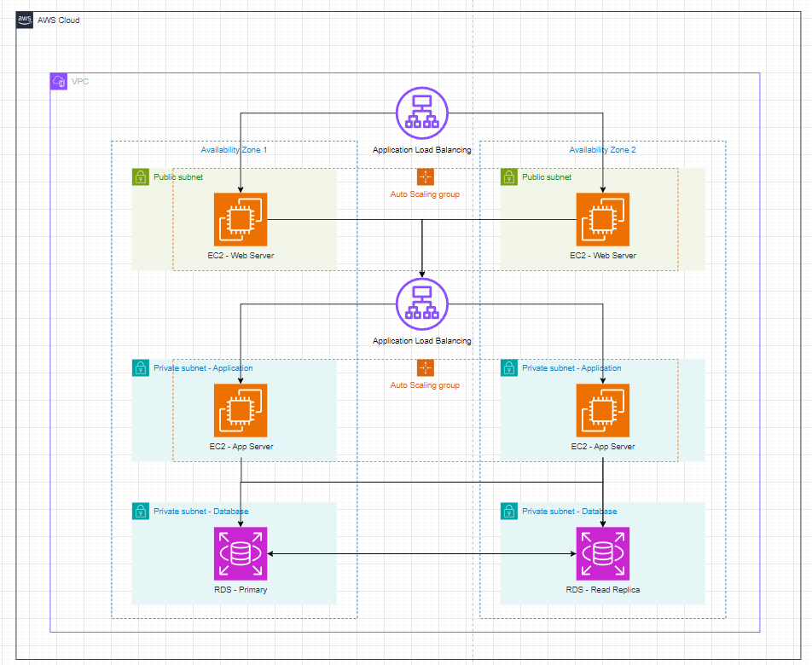
Task: Select the RDS - Primary label
Action: (241, 590)
